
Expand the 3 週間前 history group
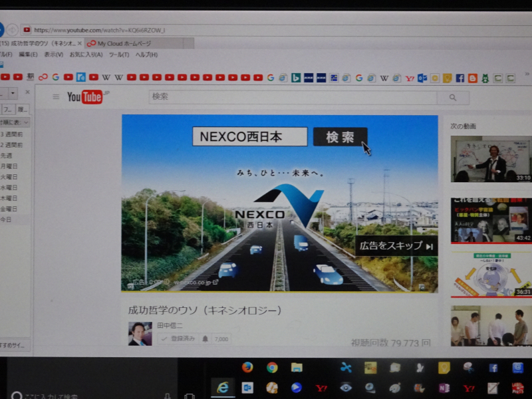11,134
